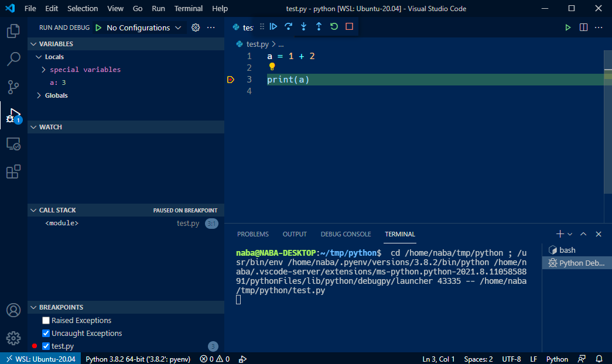Select the bash terminal in terminal list
Viewport: 612px width, 364px height.
pos(567,250)
